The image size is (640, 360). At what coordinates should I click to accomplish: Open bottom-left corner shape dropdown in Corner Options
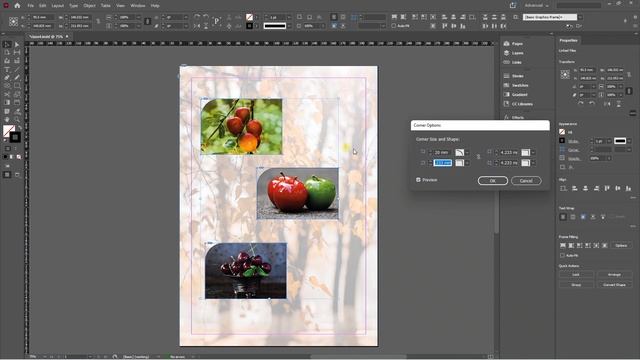[467, 163]
